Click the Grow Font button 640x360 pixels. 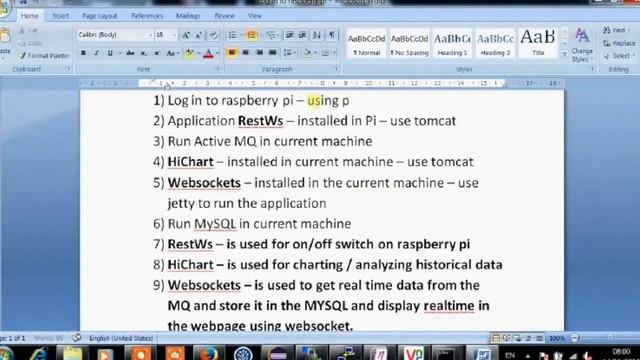[186, 36]
